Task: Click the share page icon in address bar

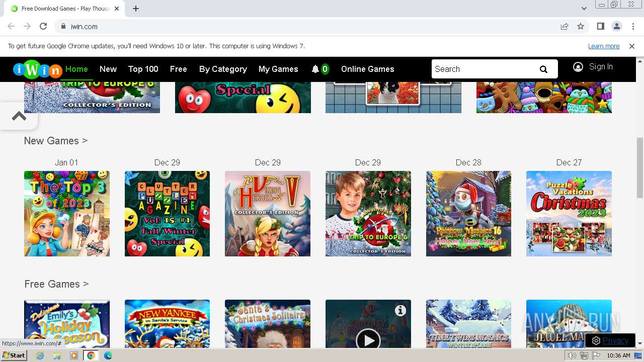Action: click(565, 26)
